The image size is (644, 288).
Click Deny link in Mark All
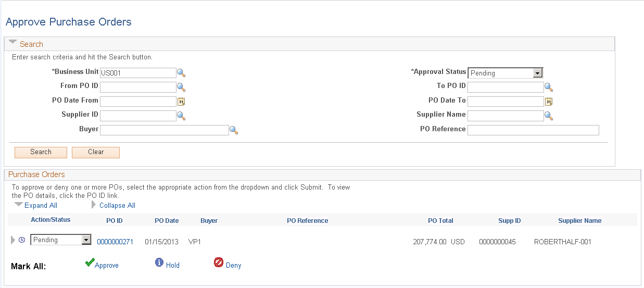[234, 265]
